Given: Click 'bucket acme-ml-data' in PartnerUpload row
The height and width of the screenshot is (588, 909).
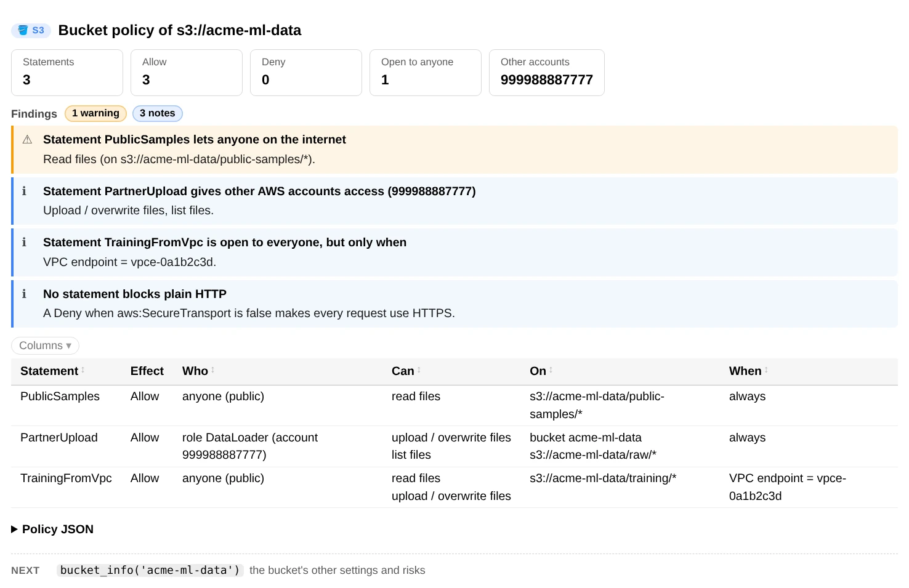Looking at the screenshot, I should pos(586,438).
